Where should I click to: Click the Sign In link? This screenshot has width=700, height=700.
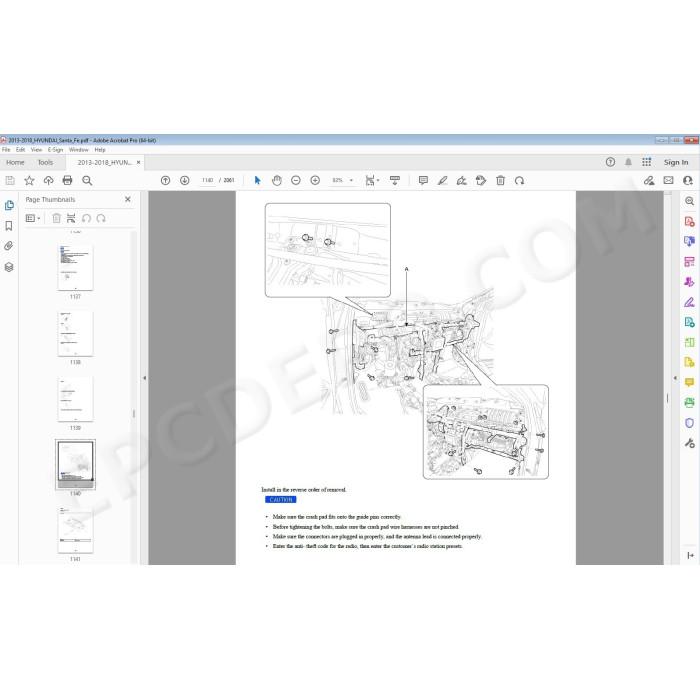pyautogui.click(x=675, y=162)
